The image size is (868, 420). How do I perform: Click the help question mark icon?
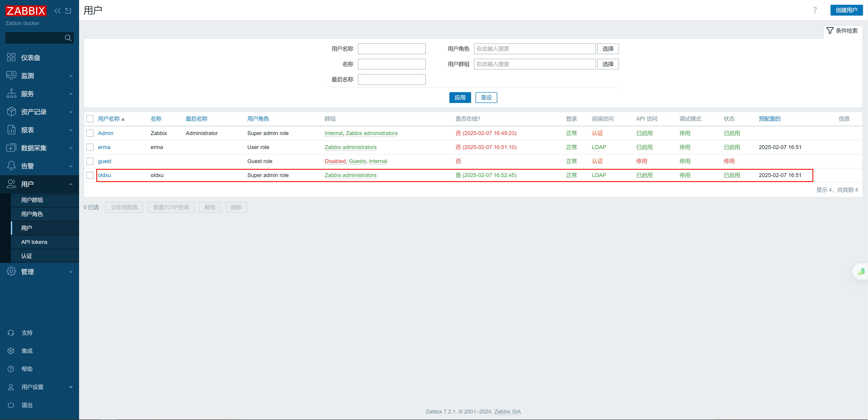(814, 10)
